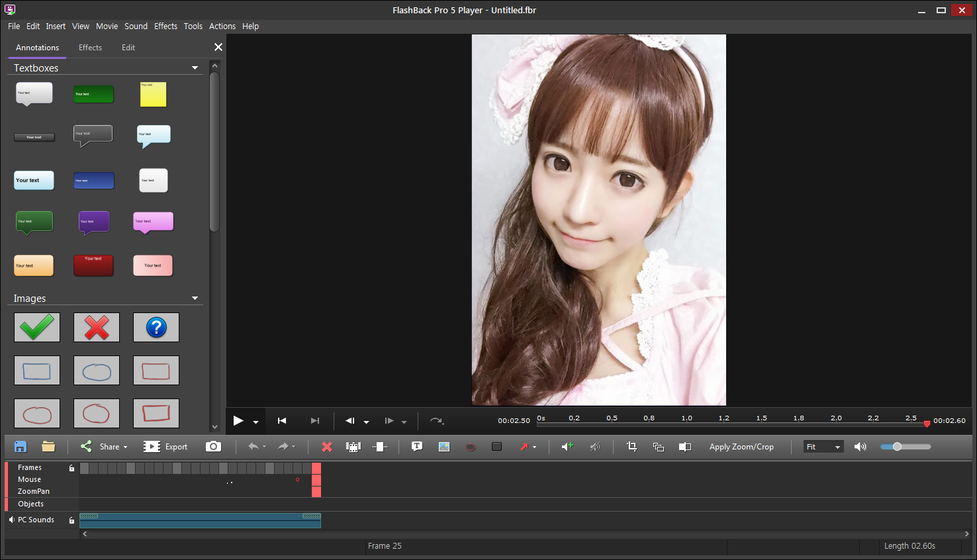
Task: Close the annotations side panel
Action: [x=218, y=47]
